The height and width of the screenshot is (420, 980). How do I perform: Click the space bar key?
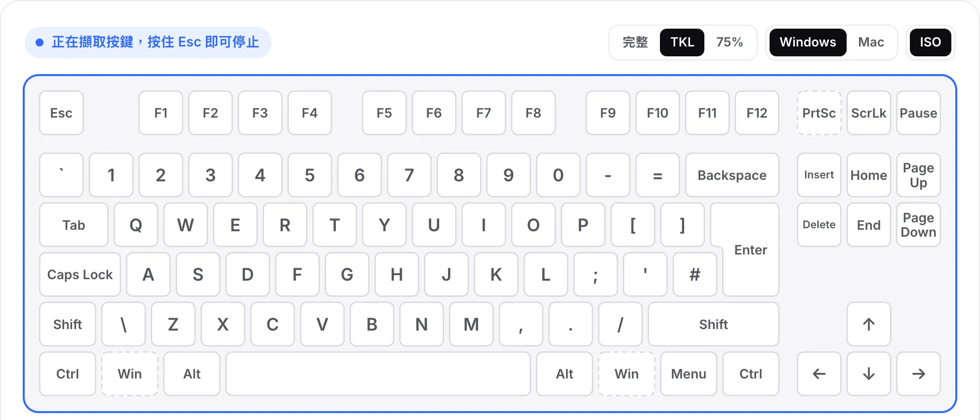(378, 374)
